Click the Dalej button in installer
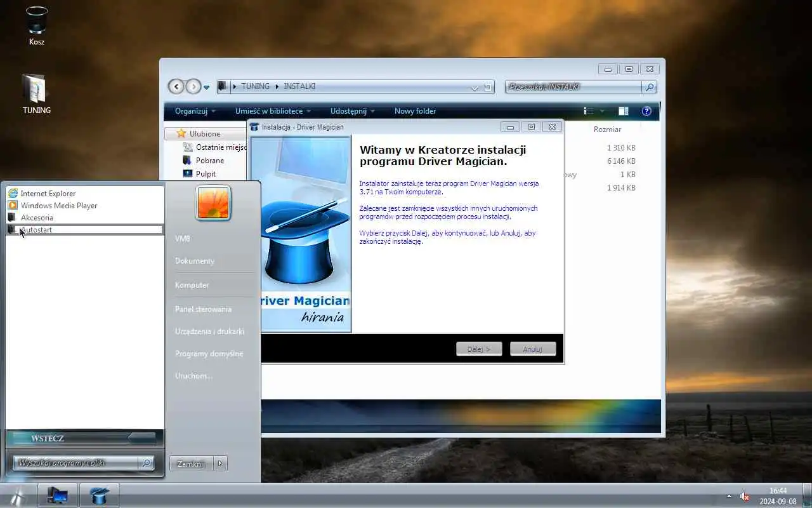Image resolution: width=812 pixels, height=508 pixels. 479,349
